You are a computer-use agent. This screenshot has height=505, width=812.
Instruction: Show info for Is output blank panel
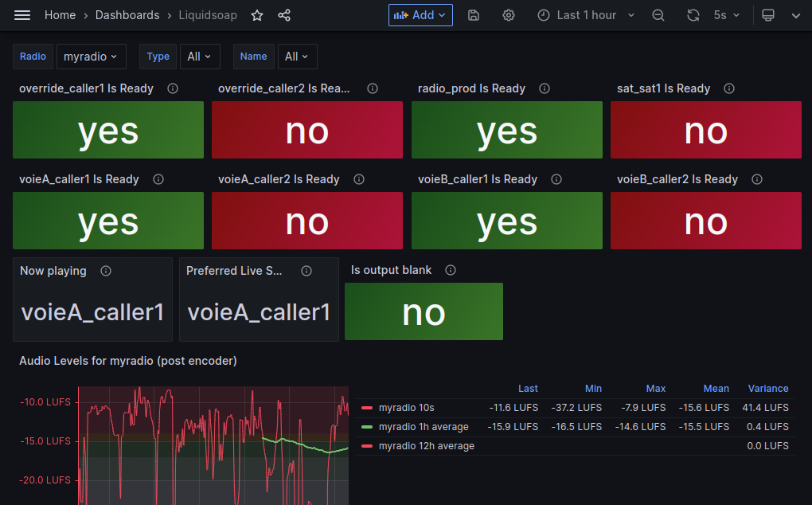[x=451, y=270]
